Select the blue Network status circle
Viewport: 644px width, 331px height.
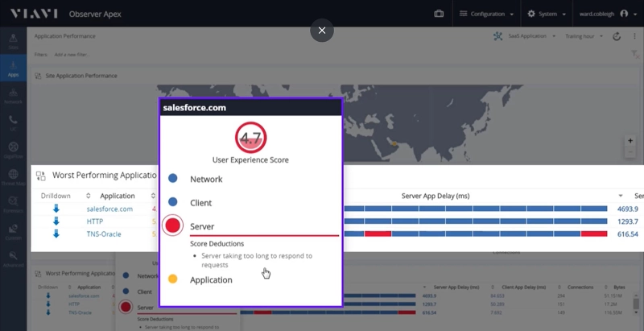[x=173, y=179]
